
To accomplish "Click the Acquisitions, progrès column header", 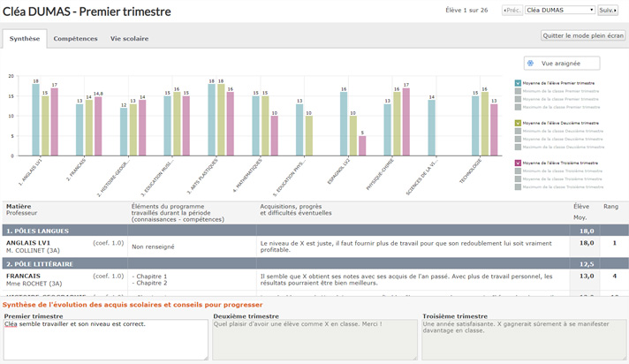I will [x=296, y=209].
